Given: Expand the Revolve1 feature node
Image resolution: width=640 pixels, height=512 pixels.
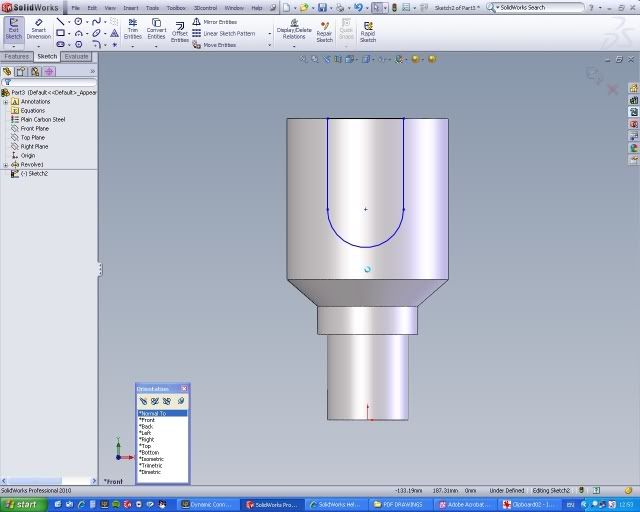Looking at the screenshot, I should (5, 164).
